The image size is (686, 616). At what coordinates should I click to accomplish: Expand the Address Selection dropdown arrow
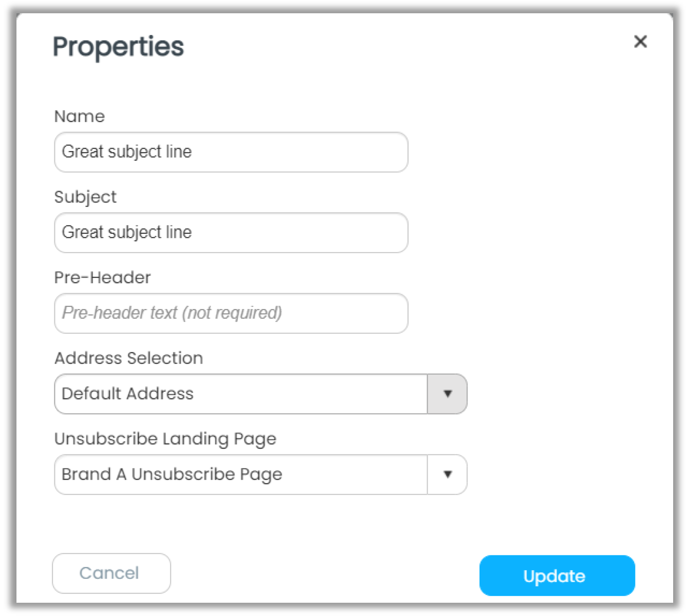[447, 394]
